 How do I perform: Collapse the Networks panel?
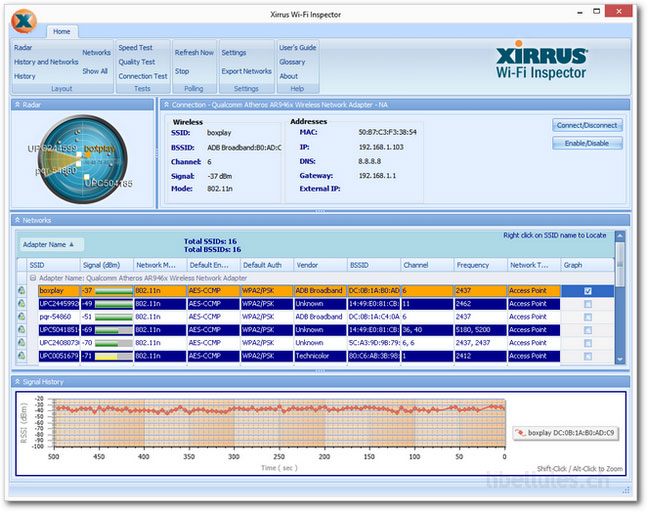[x=17, y=220]
